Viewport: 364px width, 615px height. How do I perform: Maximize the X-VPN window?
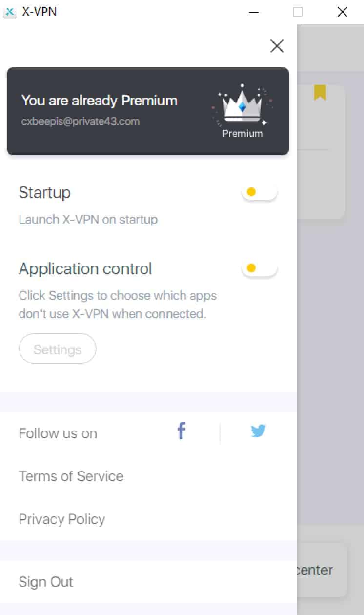click(x=298, y=12)
